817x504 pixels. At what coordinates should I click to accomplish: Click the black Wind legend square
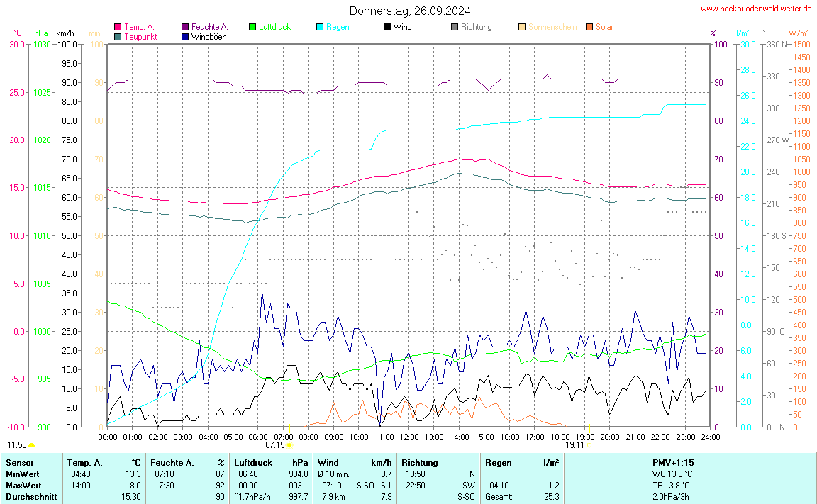(x=387, y=27)
